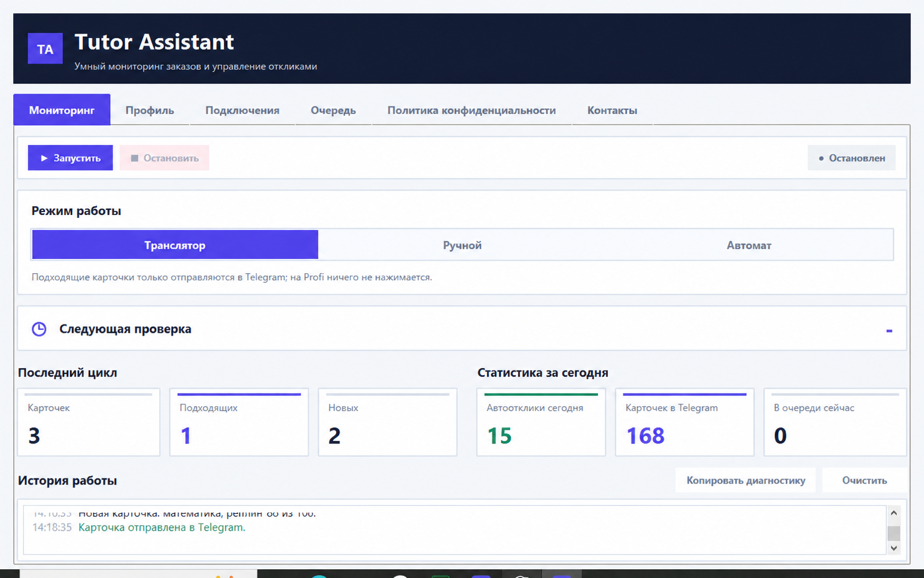This screenshot has height=578, width=924.
Task: Start monitoring with the Запустить button
Action: click(70, 158)
